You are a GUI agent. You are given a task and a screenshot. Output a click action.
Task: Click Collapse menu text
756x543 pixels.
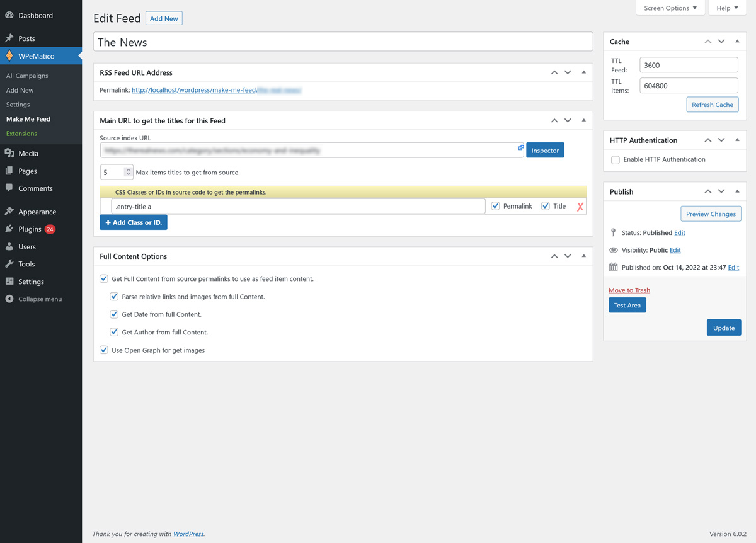point(40,299)
